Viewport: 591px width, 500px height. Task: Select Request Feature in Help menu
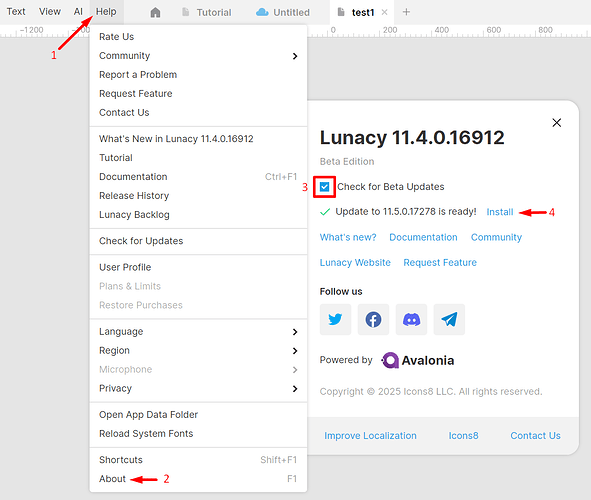pos(198,93)
